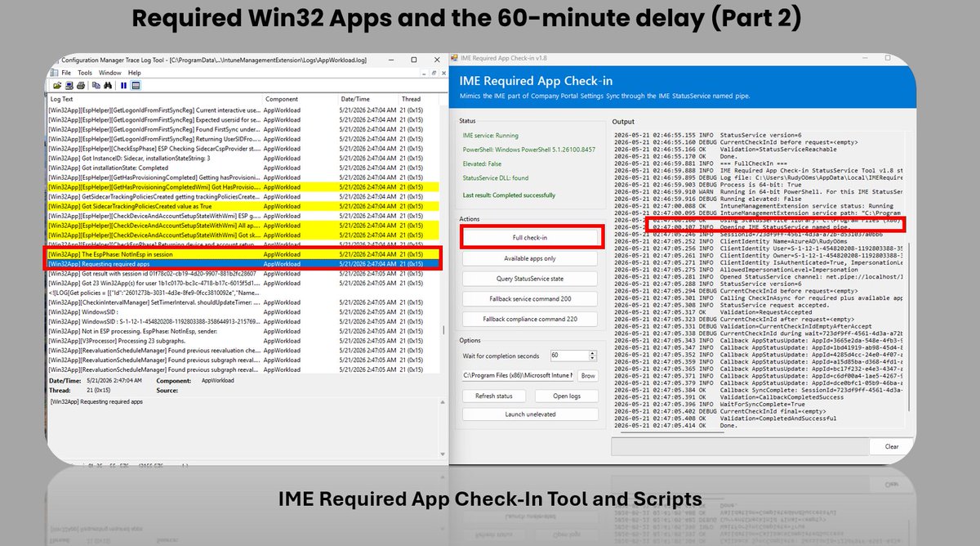Open the Window menu in Trace Log Tool
The width and height of the screenshot is (980, 546).
110,73
